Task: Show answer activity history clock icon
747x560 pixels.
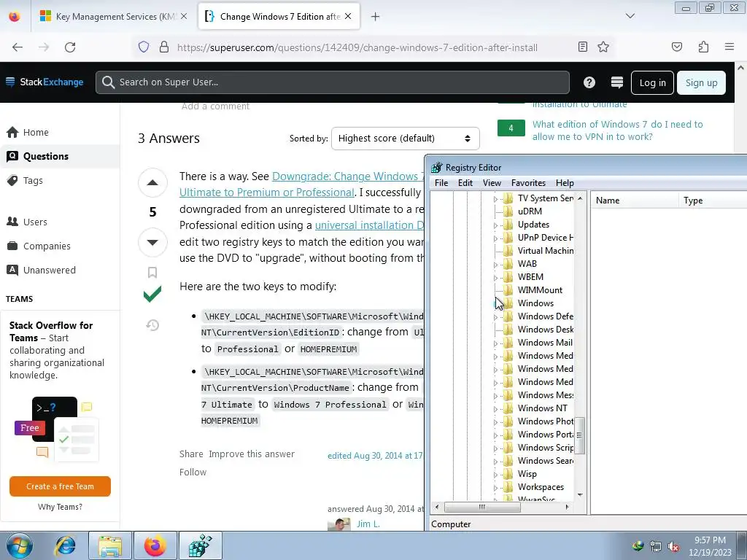Action: coord(152,325)
